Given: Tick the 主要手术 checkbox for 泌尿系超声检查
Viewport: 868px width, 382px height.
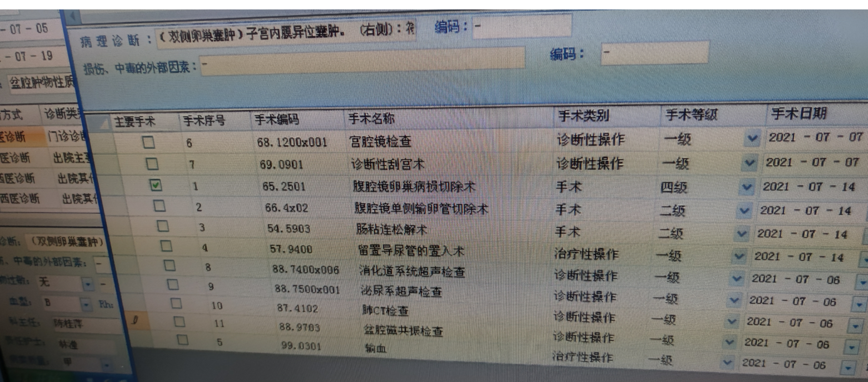Looking at the screenshot, I should coord(173,285).
